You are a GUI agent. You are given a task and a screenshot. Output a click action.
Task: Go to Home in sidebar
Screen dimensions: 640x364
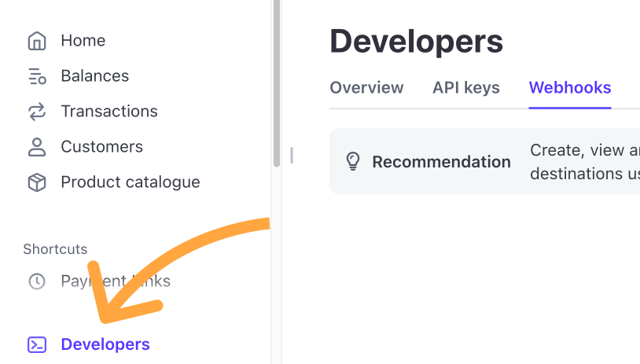click(x=83, y=41)
